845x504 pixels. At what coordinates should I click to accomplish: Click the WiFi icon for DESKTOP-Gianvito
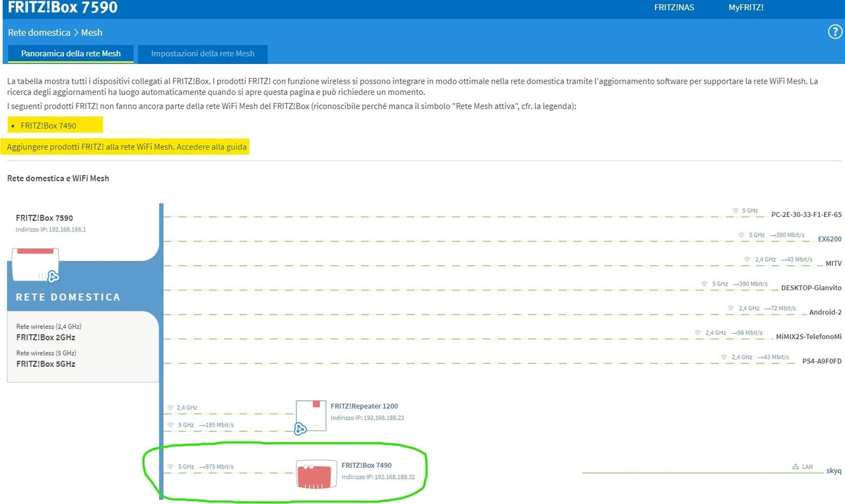coord(705,284)
